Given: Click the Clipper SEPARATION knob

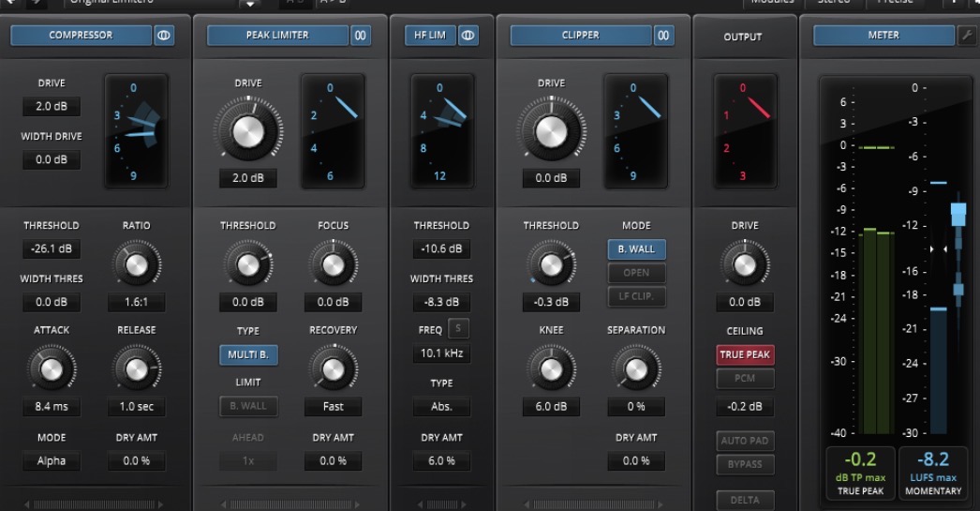Looking at the screenshot, I should tap(636, 369).
